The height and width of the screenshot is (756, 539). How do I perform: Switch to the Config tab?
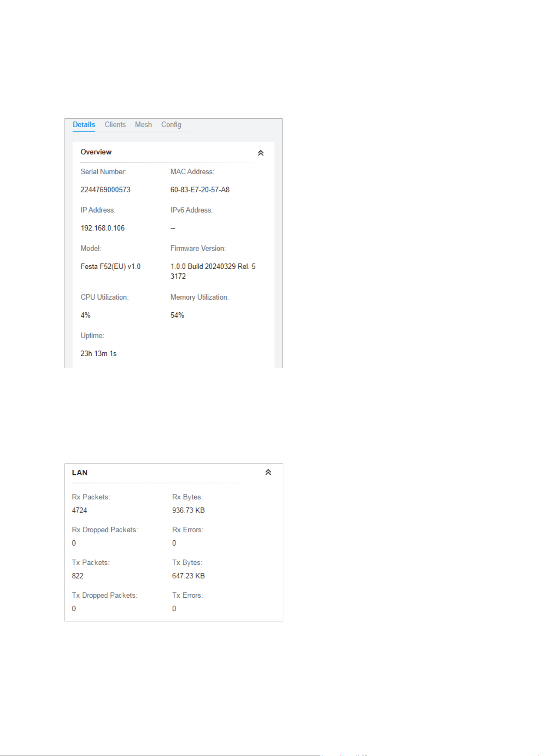[171, 125]
